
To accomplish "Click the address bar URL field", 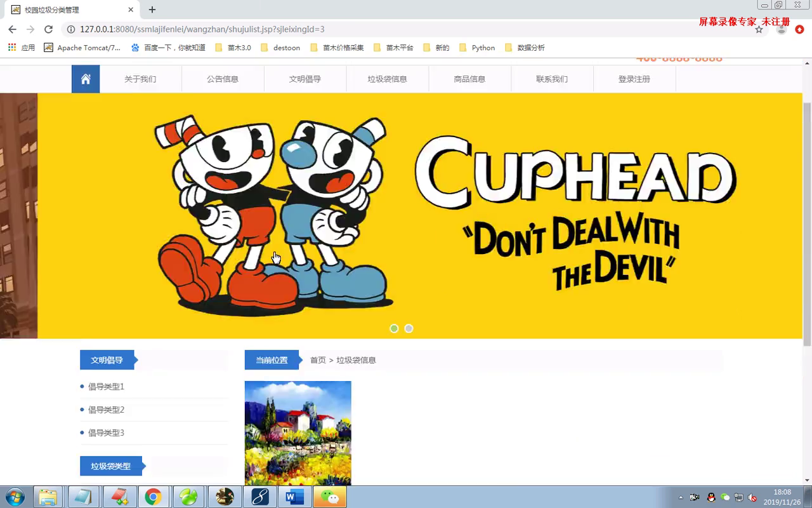I will (406, 29).
